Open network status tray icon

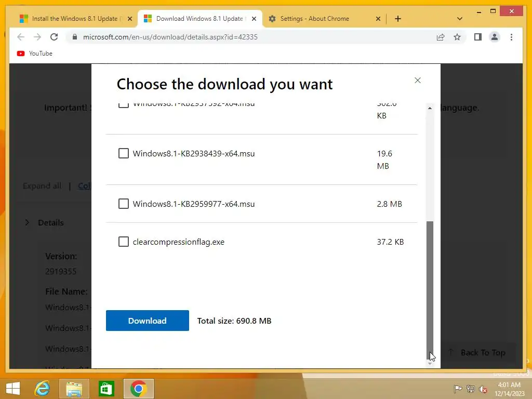471,389
